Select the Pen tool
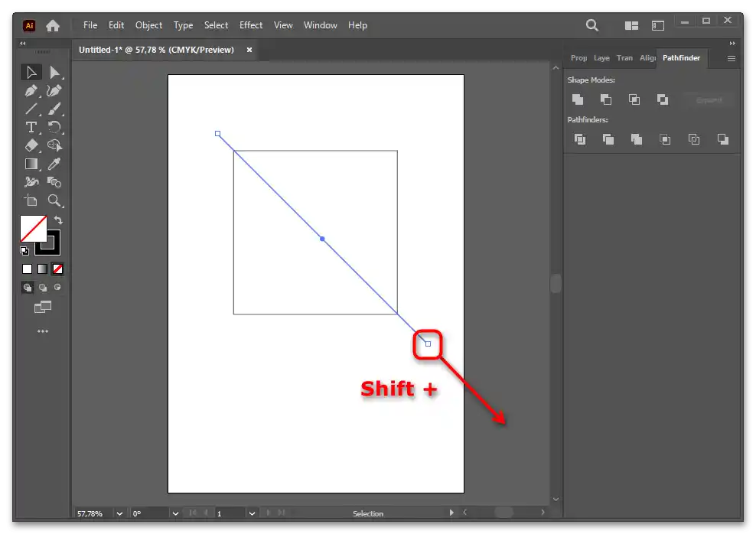The width and height of the screenshot is (756, 534). tap(31, 90)
